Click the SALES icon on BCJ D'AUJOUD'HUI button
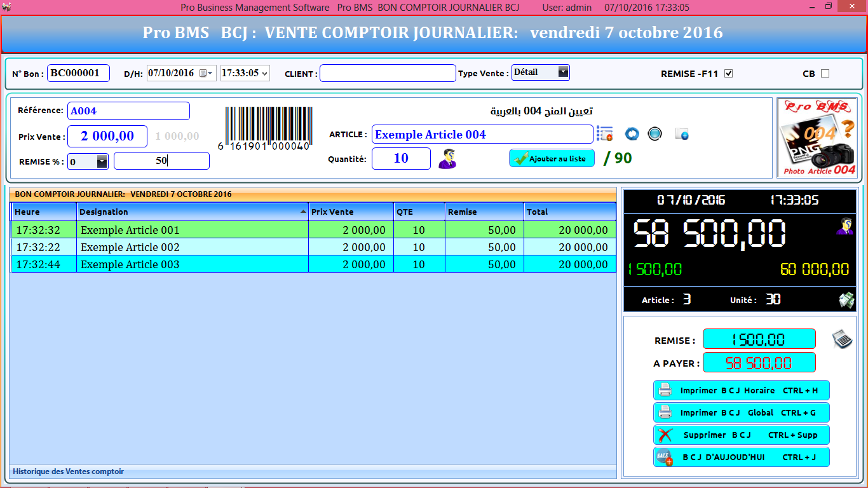The height and width of the screenshot is (488, 868). coord(663,456)
